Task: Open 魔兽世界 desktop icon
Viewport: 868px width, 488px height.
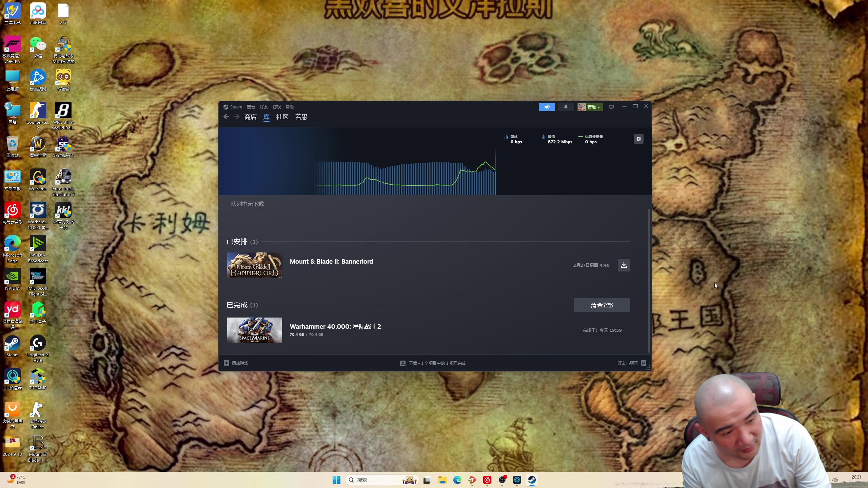Action: tap(38, 147)
